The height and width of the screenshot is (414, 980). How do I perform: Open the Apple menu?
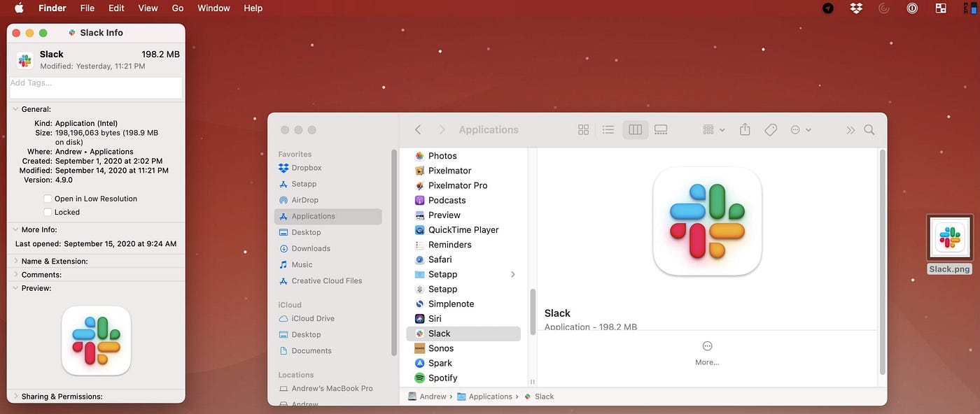coord(19,8)
